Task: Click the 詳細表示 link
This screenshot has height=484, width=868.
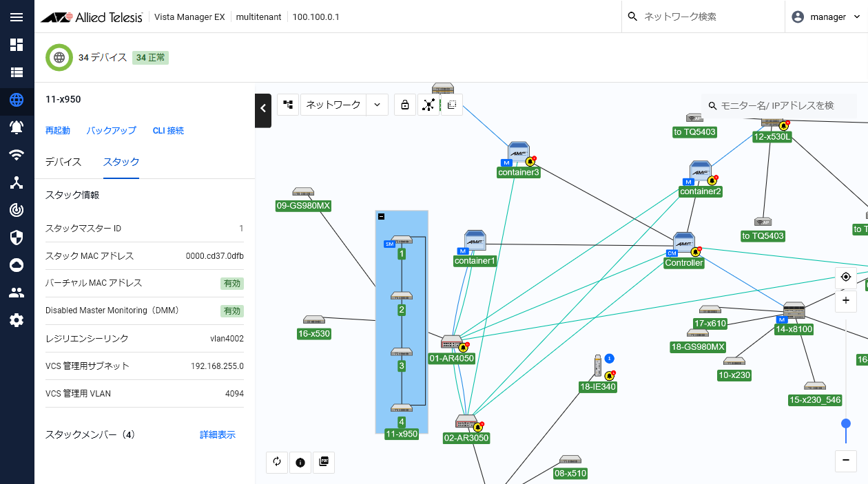Action: 218,435
